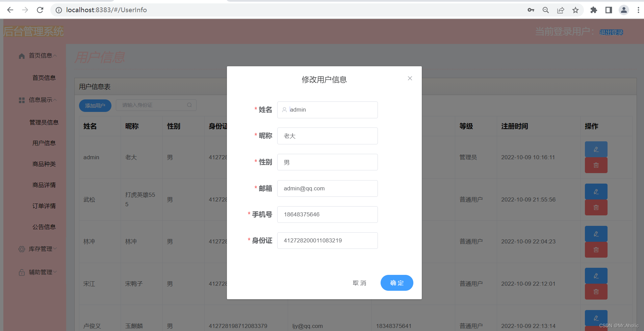644x331 pixels.
Task: Click the grid icon beside 信息展示
Action: [x=22, y=100]
